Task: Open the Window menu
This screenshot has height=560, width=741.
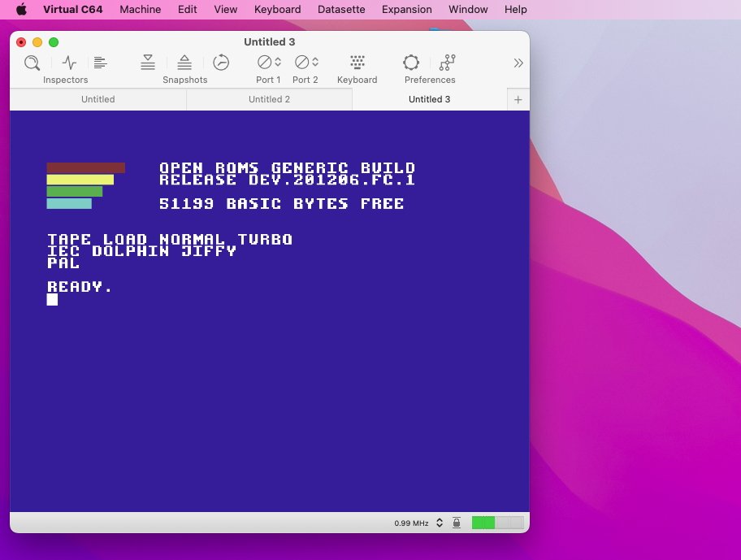Action: pos(468,10)
